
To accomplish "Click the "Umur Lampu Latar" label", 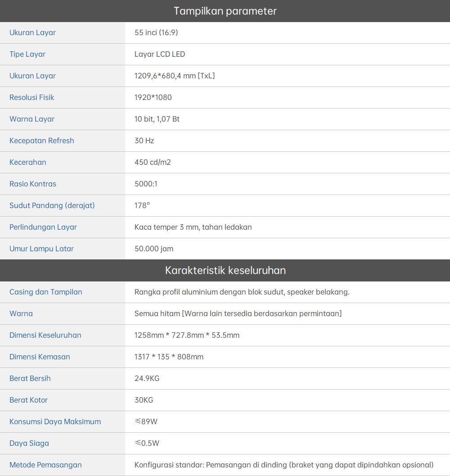I will click(x=41, y=249).
